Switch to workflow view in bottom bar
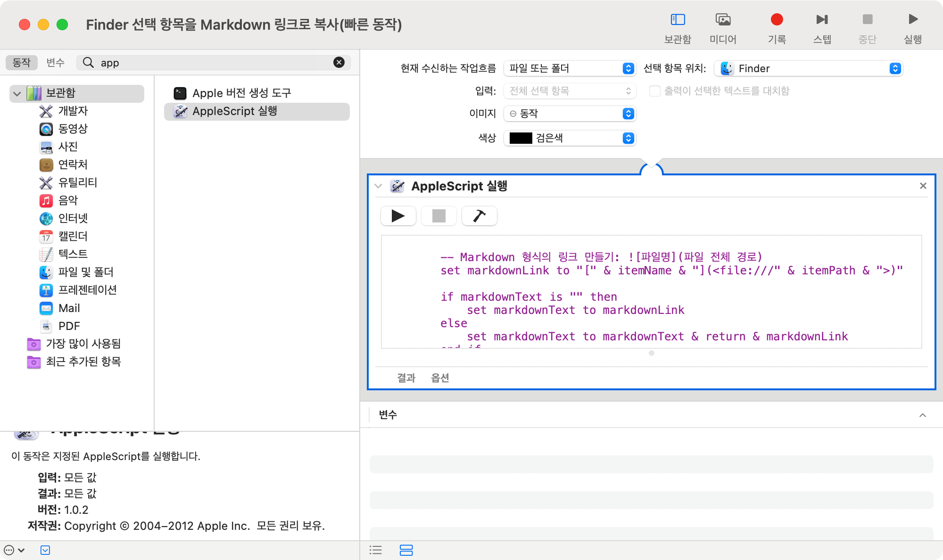Screen dimensions: 943x560 click(406, 550)
